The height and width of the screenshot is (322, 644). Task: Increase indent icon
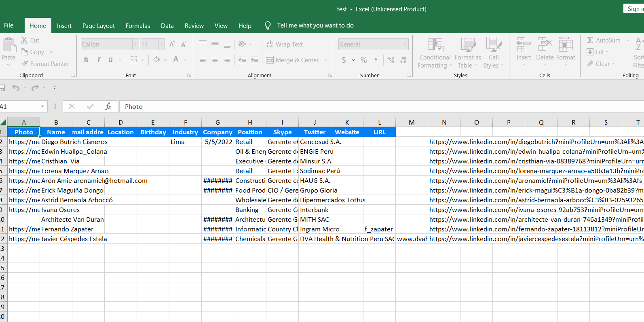254,60
